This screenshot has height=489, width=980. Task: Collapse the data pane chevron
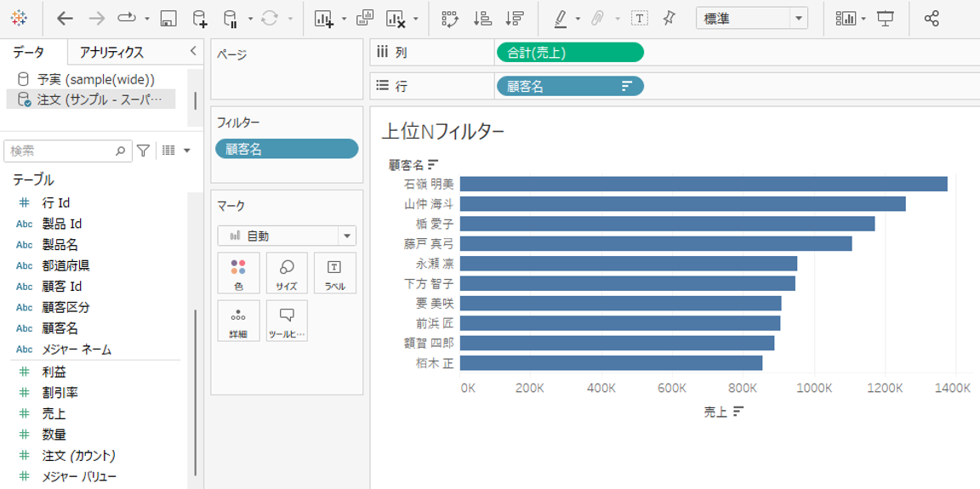pyautogui.click(x=193, y=51)
